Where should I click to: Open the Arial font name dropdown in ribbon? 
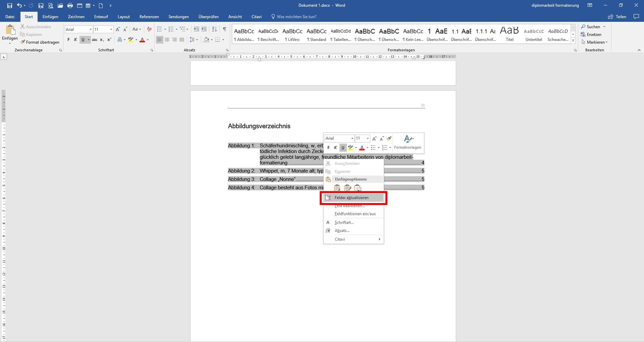click(90, 29)
